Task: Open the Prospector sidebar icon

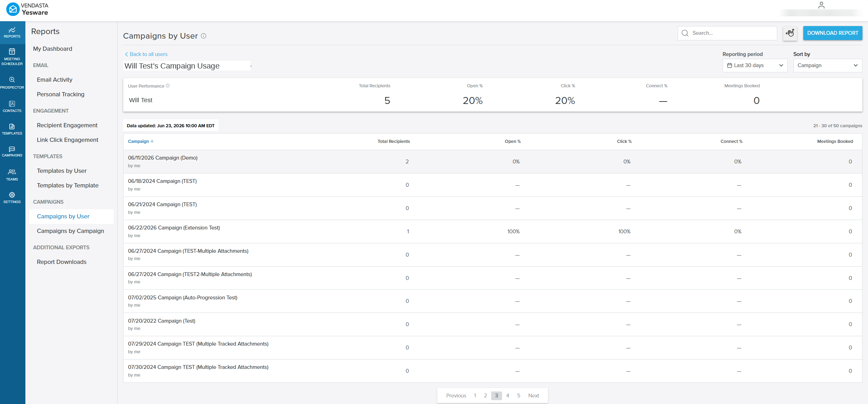Action: (x=12, y=83)
